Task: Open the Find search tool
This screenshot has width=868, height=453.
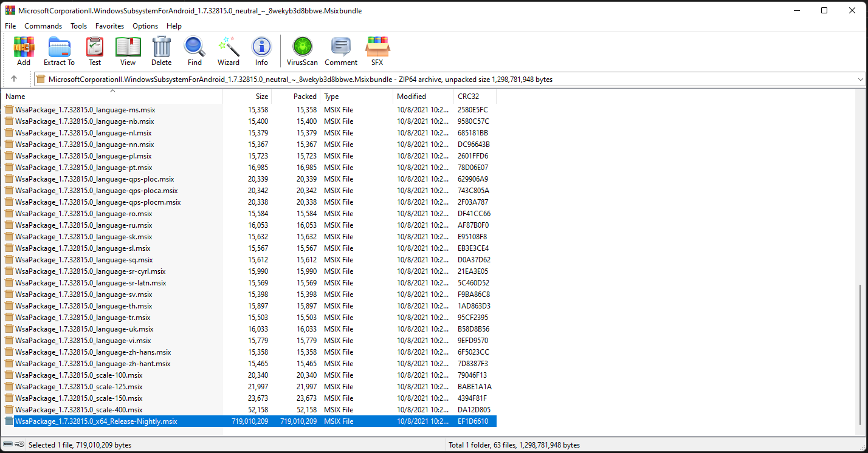Action: pos(195,51)
